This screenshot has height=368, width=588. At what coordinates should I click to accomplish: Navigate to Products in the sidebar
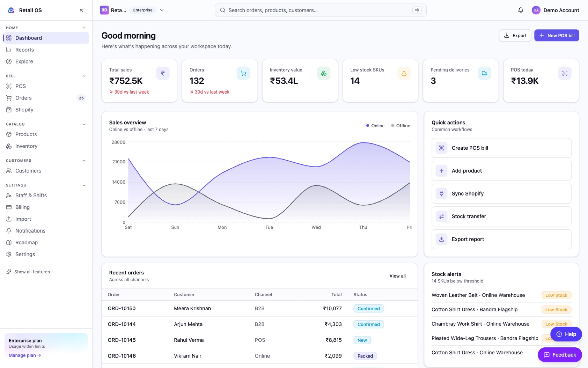pos(46,134)
